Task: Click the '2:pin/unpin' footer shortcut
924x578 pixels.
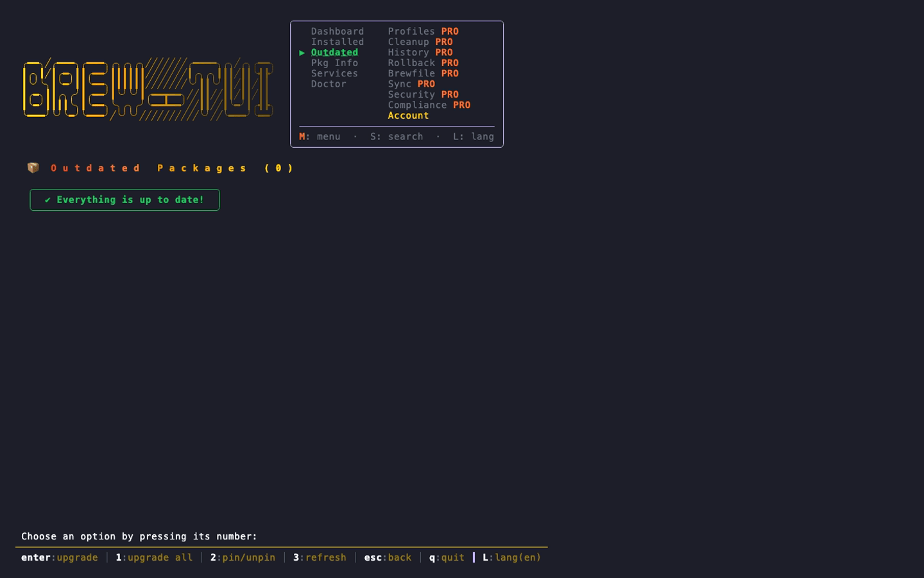Action: coord(243,557)
